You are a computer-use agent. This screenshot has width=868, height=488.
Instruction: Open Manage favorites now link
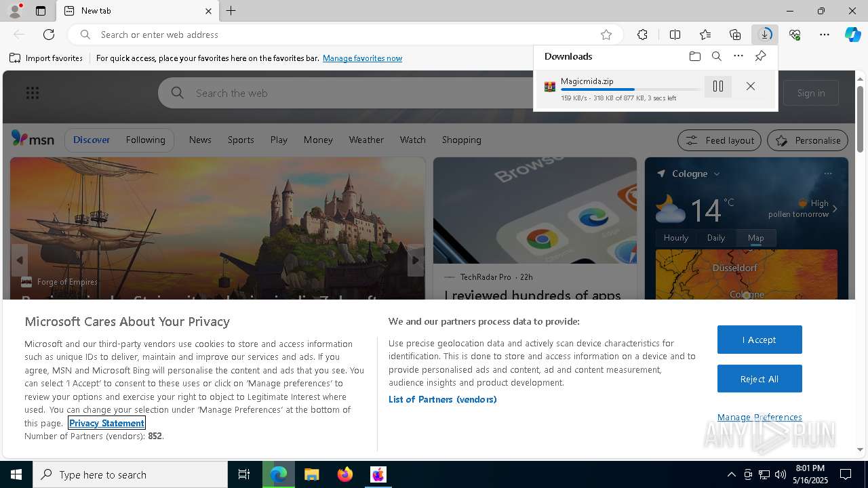362,58
